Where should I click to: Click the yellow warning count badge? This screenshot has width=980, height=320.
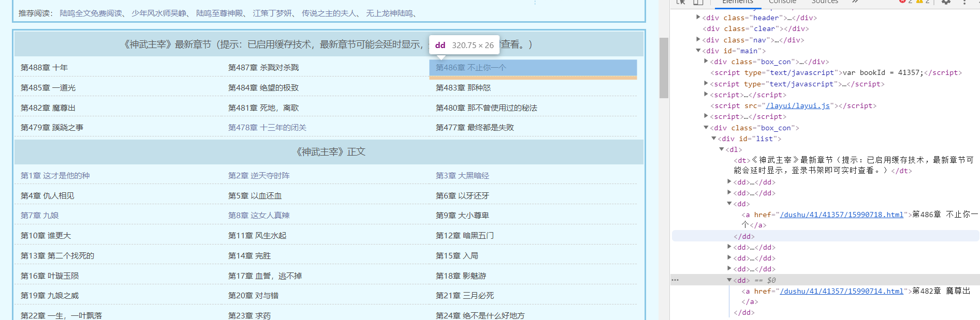coord(923,2)
